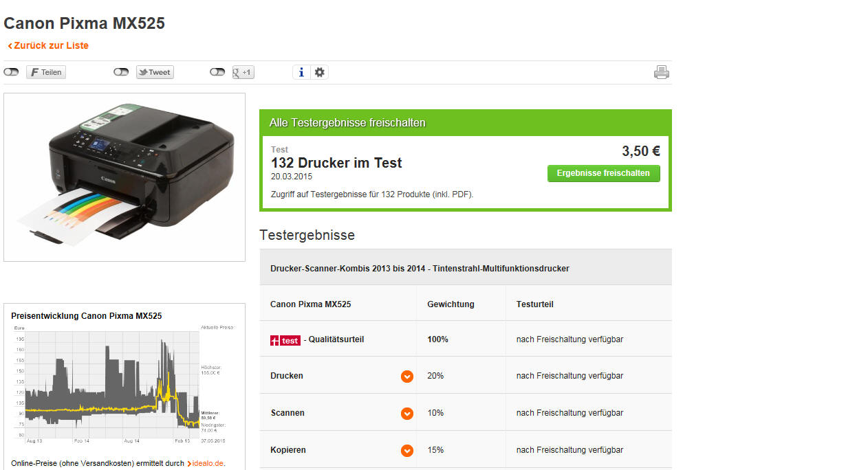Click the Preisentwicklung price chart

point(117,383)
